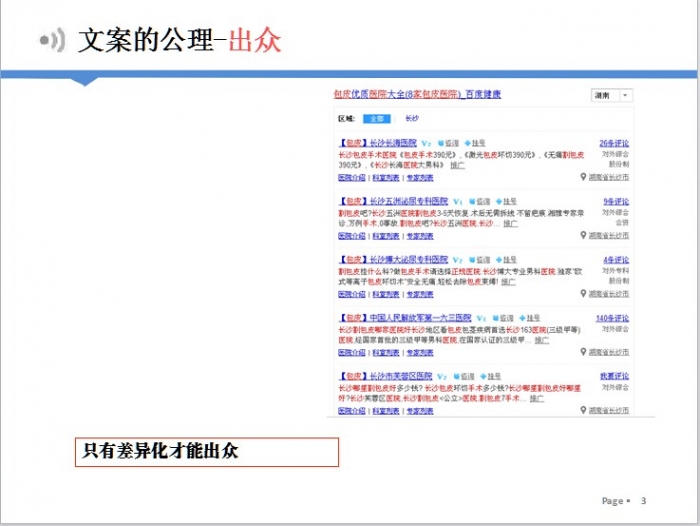This screenshot has height=526, width=700.
Task: Click the slide title 文案的公理-出众
Action: click(x=180, y=40)
